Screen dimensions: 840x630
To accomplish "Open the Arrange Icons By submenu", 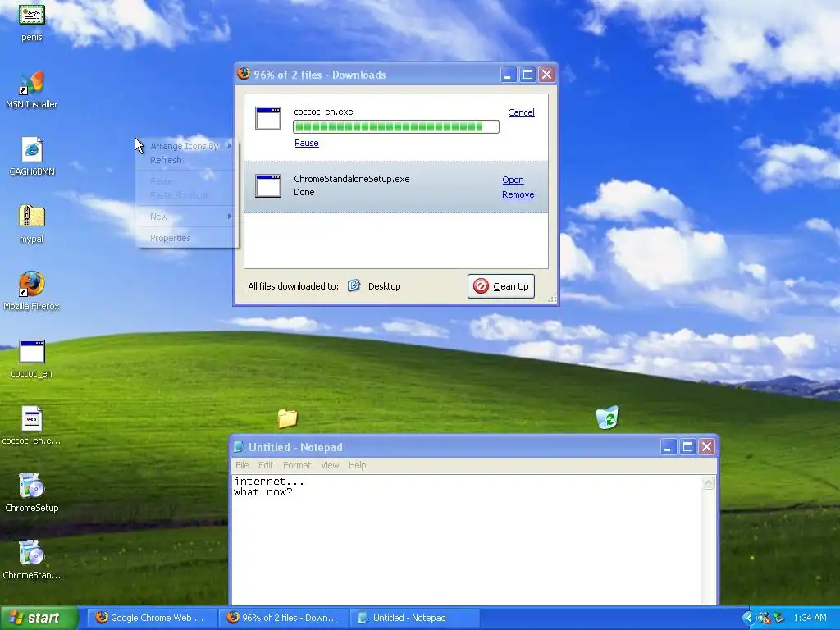I will pyautogui.click(x=186, y=146).
